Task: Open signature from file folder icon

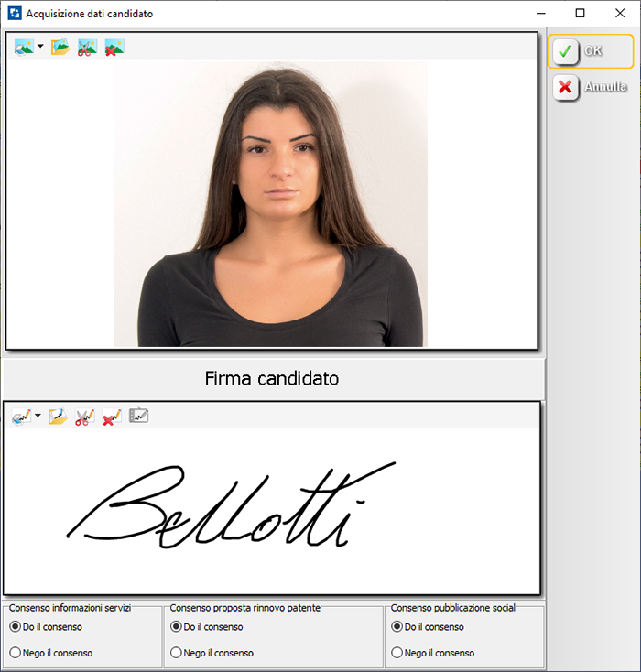Action: pyautogui.click(x=58, y=417)
